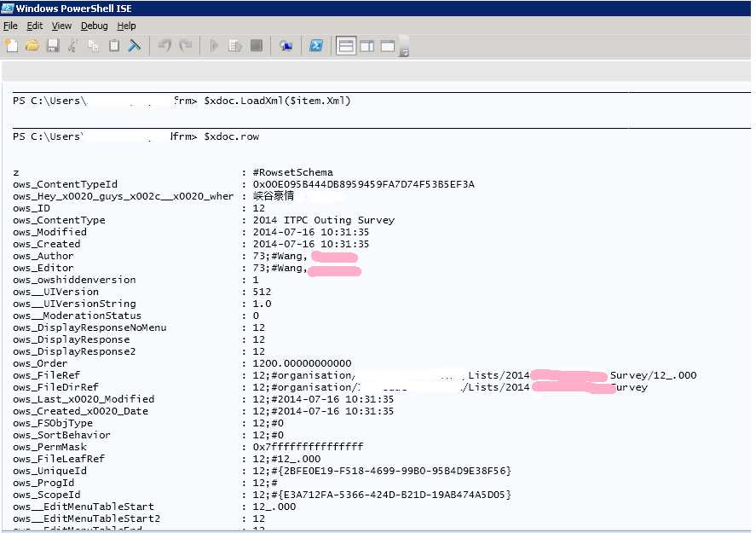Stop execution with the square stop icon
The image size is (756, 533).
(x=257, y=46)
